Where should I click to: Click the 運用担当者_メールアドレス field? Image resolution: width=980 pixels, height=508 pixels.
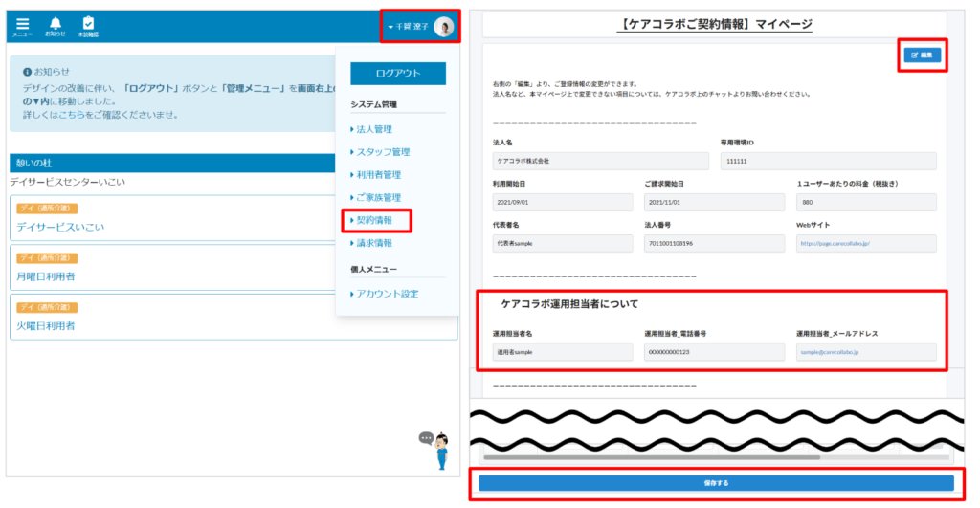pyautogui.click(x=866, y=352)
